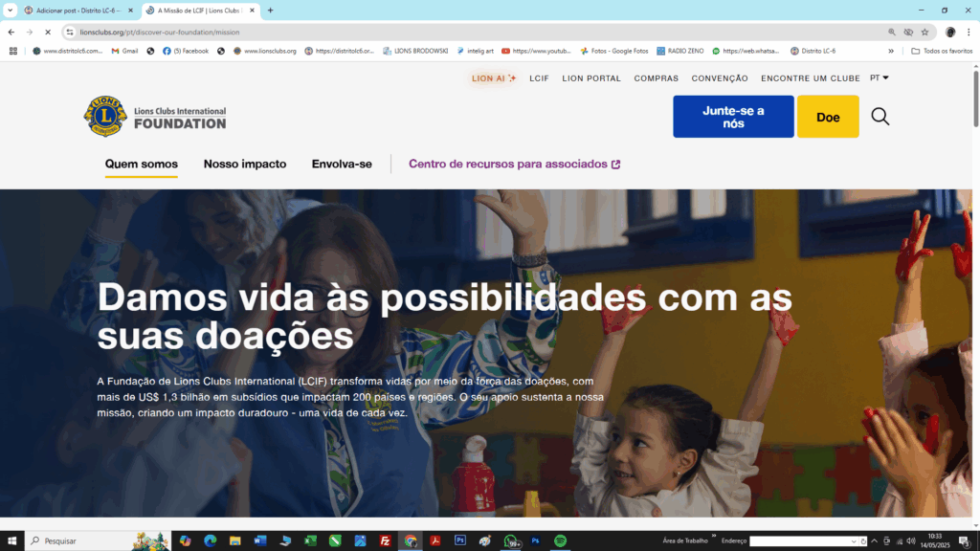Image resolution: width=980 pixels, height=551 pixels.
Task: Open the tab search dropdown arrow
Action: [x=10, y=10]
